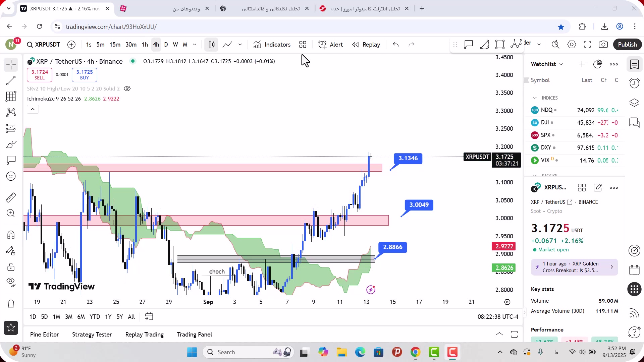This screenshot has width=644, height=362.
Task: Open the timeframe dropdown arrow
Action: pos(195,45)
